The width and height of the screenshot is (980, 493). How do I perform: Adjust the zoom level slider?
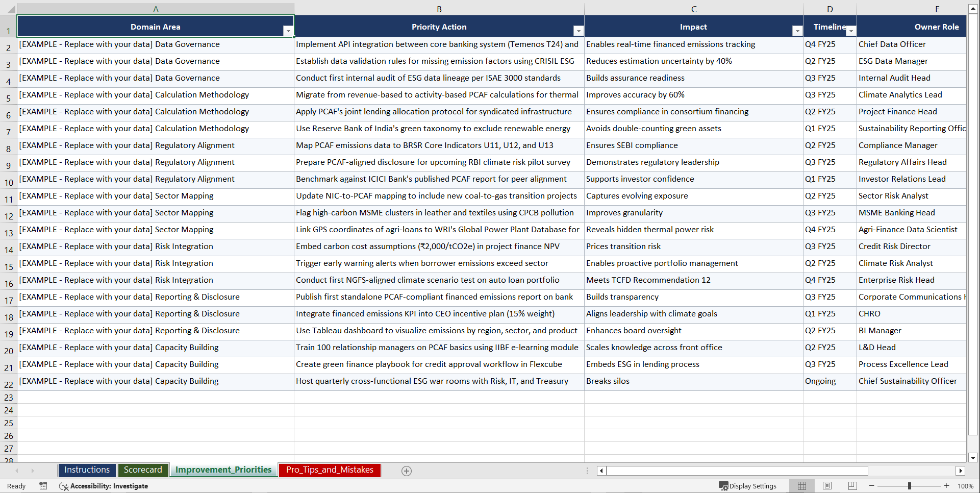tap(910, 486)
